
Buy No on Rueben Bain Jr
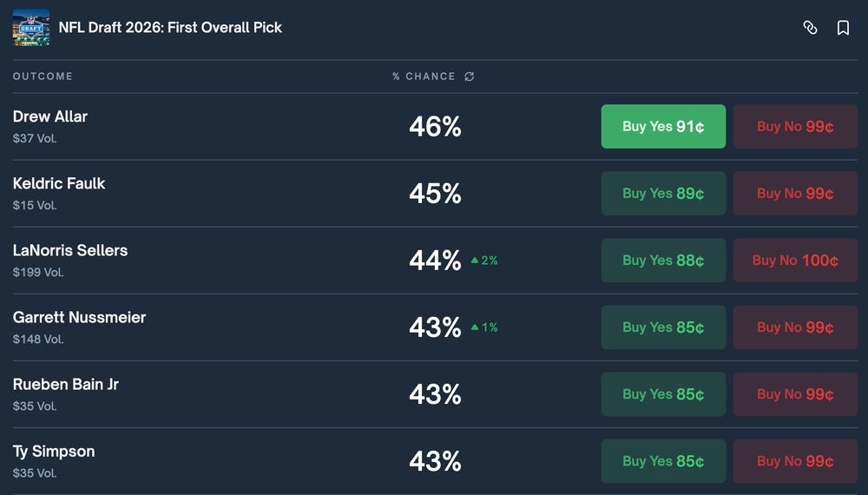tap(795, 394)
